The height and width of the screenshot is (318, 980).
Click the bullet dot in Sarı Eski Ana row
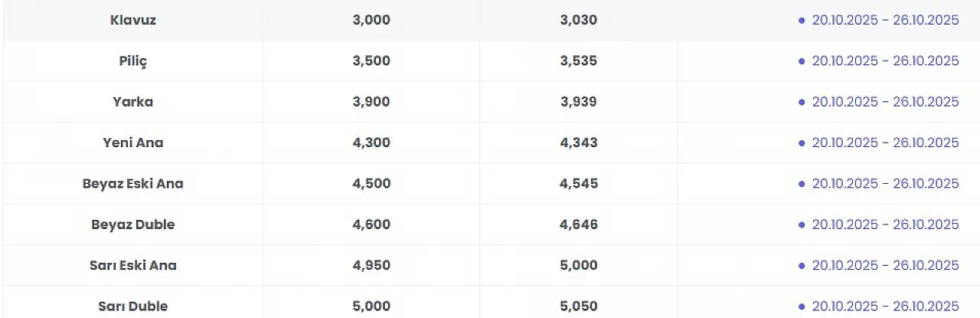802,266
